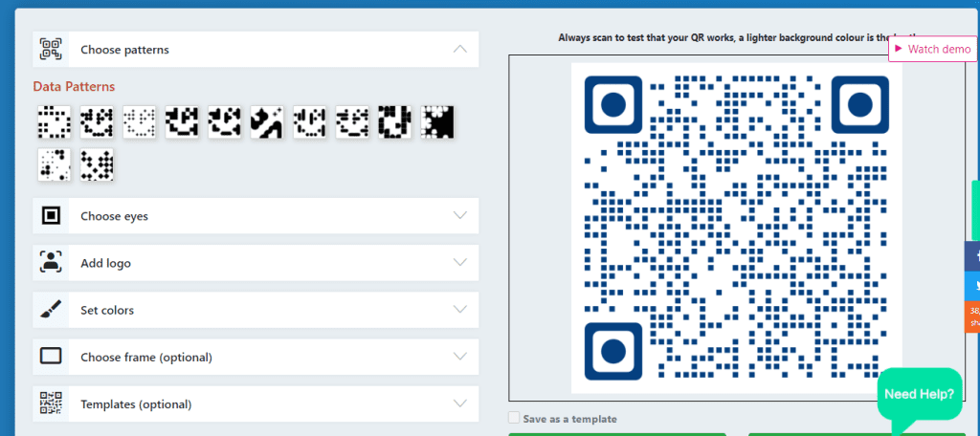Expand the Templates (optional) section chevron
980x436 pixels.
[x=460, y=403]
